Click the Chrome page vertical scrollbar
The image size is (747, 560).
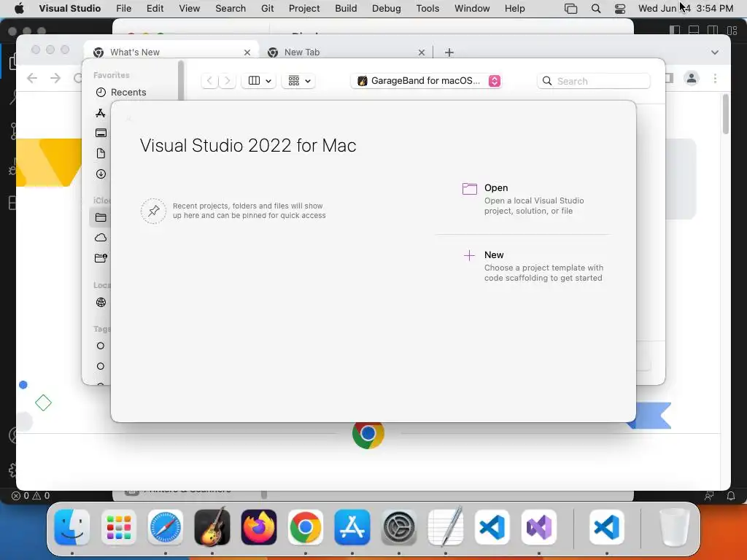726,114
